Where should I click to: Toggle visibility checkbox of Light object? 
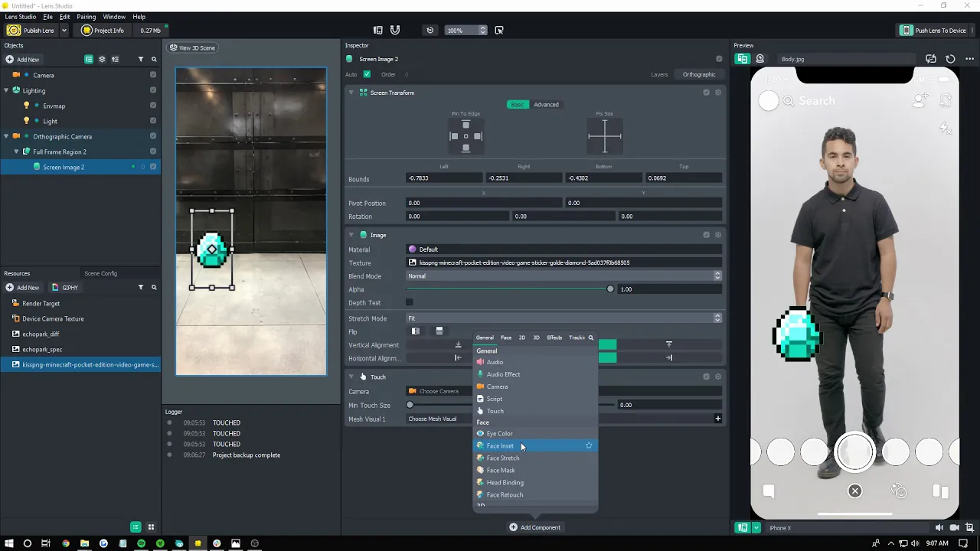pos(153,121)
